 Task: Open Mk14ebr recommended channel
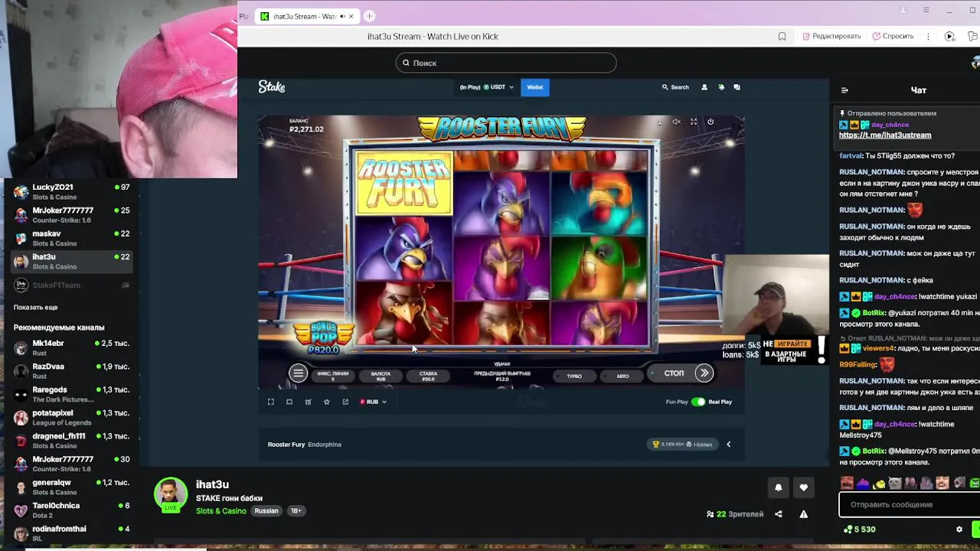click(x=71, y=347)
